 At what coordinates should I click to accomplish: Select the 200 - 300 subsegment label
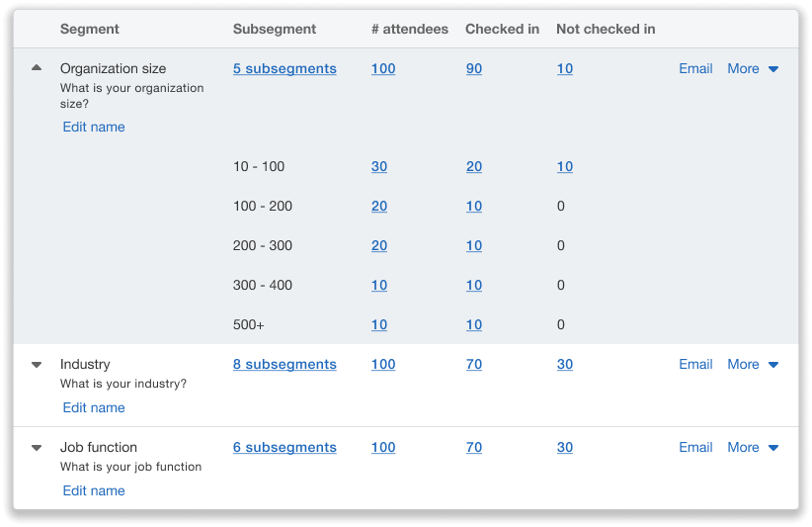pos(263,245)
